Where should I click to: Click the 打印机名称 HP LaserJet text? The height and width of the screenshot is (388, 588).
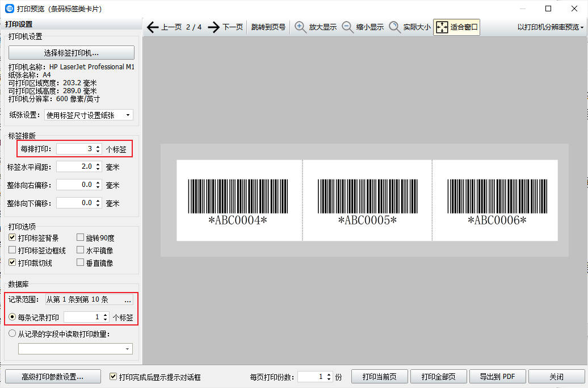(x=72, y=67)
